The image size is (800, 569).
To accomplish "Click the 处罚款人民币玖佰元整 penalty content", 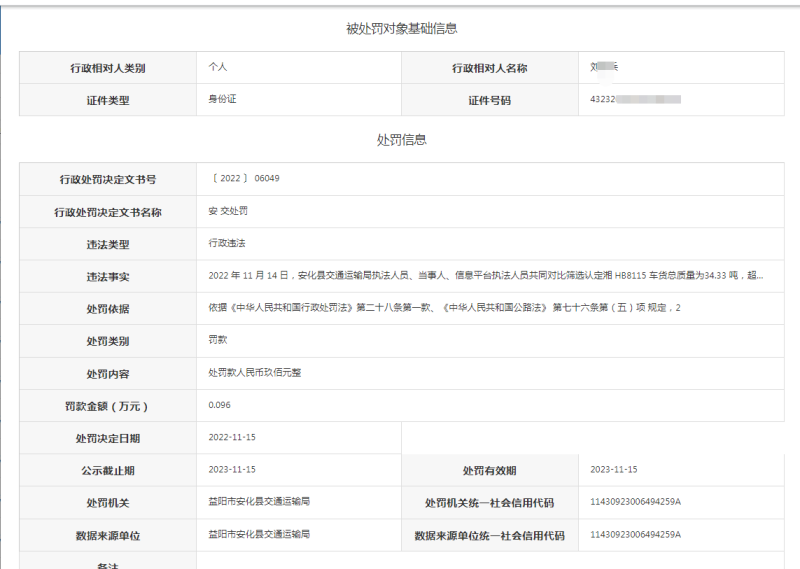I will click(254, 372).
